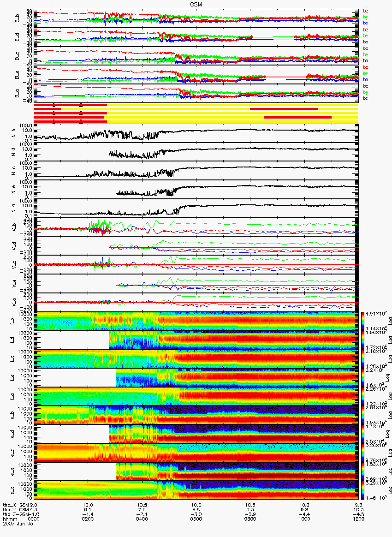This screenshot has height=537, width=392.
Task: Click the V_a velocity axis label
Action: pyautogui.click(x=14, y=302)
